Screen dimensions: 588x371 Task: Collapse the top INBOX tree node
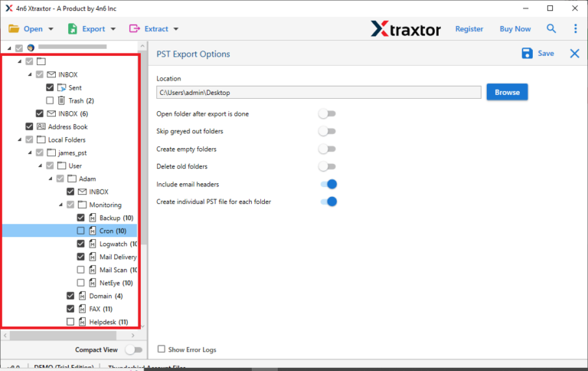pyautogui.click(x=30, y=74)
